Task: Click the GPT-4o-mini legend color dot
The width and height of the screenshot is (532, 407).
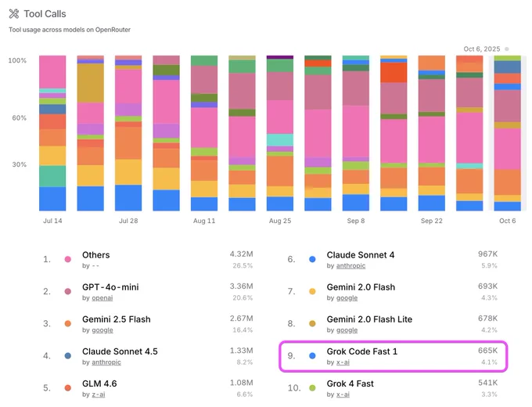Action: [68, 292]
